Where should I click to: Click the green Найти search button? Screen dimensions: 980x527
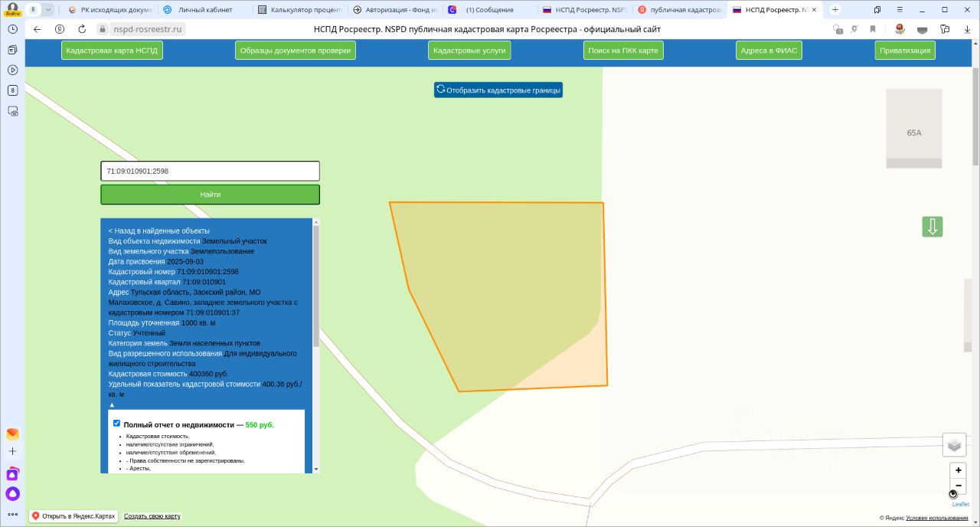[210, 195]
